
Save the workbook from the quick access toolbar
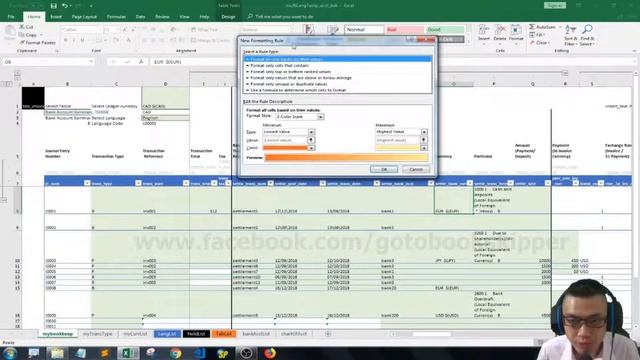click(53, 6)
